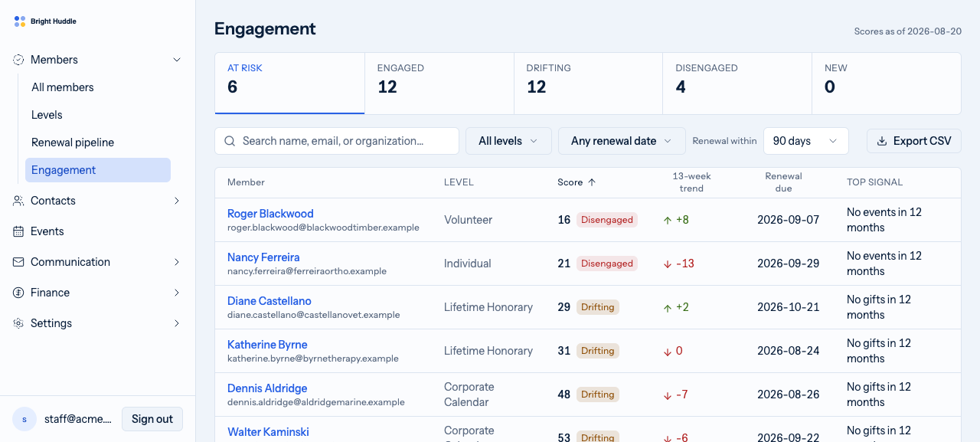Click the staff user avatar

24,419
